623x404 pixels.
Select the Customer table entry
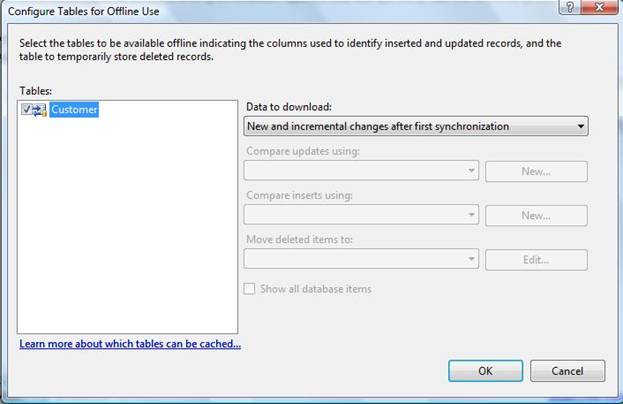coord(74,110)
